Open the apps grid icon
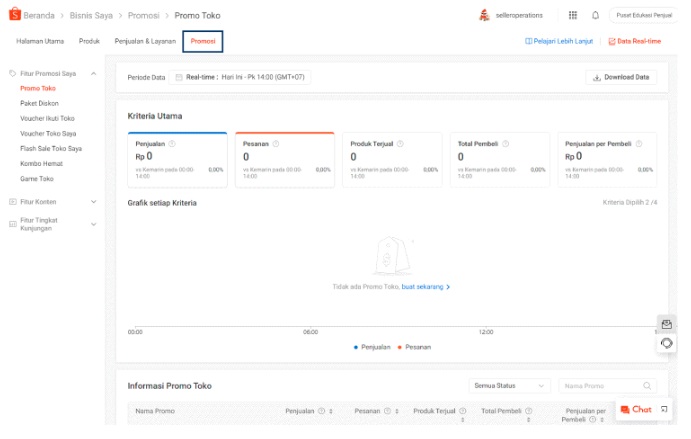The width and height of the screenshot is (691, 439). tap(572, 16)
